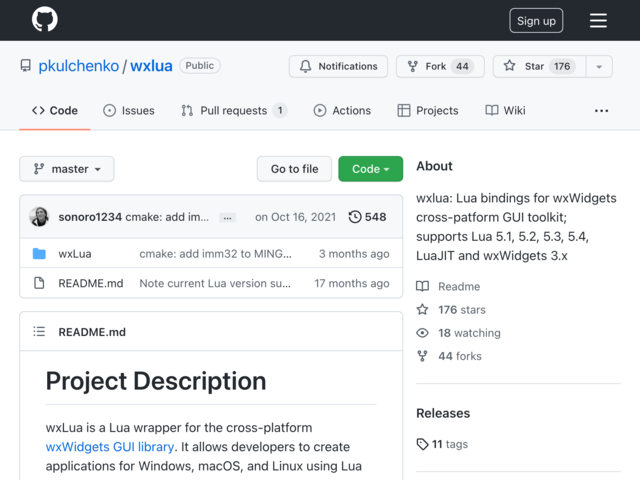Image resolution: width=640 pixels, height=480 pixels.
Task: Click the repository icon beside pkulchenko
Action: coord(26,66)
